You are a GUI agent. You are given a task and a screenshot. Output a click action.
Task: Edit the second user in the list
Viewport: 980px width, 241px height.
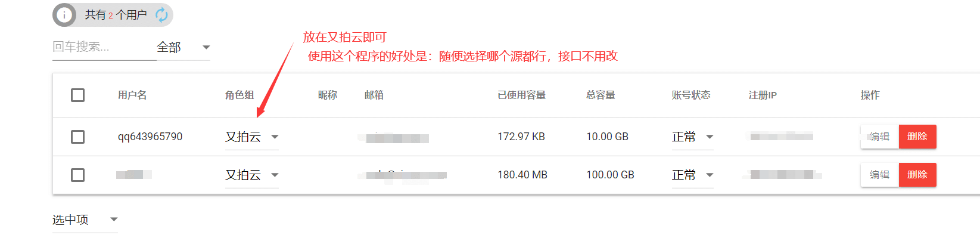(x=879, y=175)
